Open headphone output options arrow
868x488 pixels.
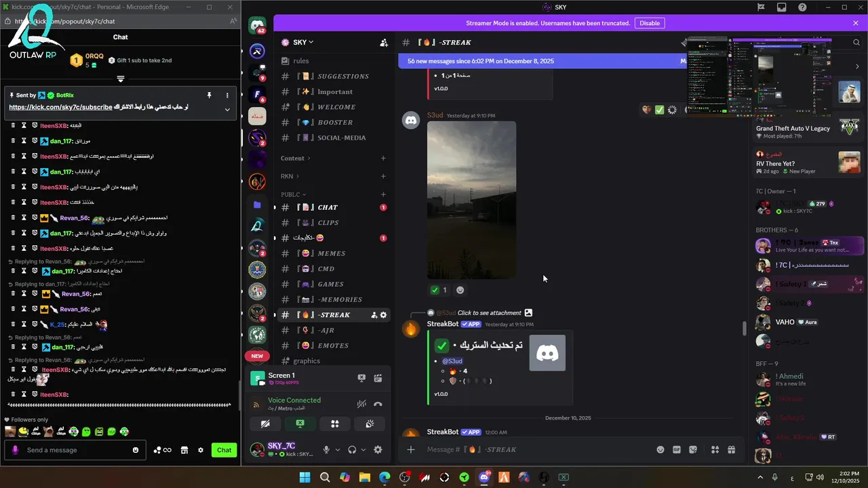pyautogui.click(x=363, y=449)
